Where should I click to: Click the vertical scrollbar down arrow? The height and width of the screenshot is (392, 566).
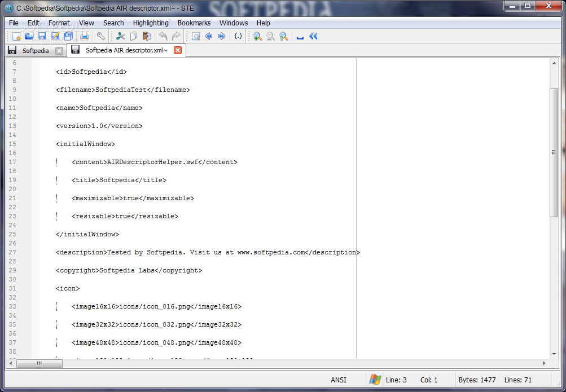click(x=554, y=354)
